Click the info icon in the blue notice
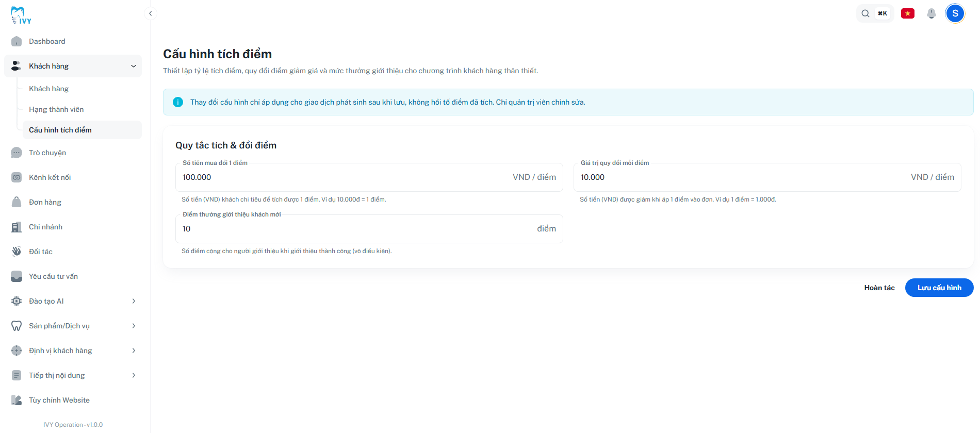 tap(178, 102)
